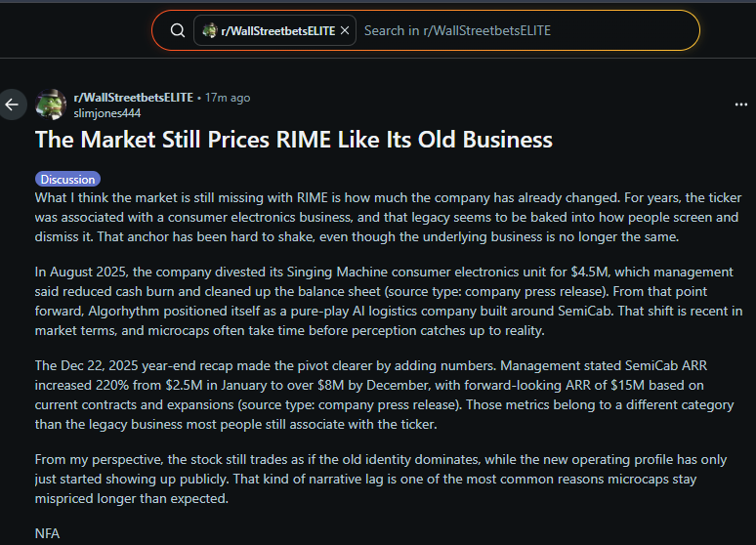Click the NFA text at post end
Image resolution: width=756 pixels, height=545 pixels.
(x=47, y=533)
